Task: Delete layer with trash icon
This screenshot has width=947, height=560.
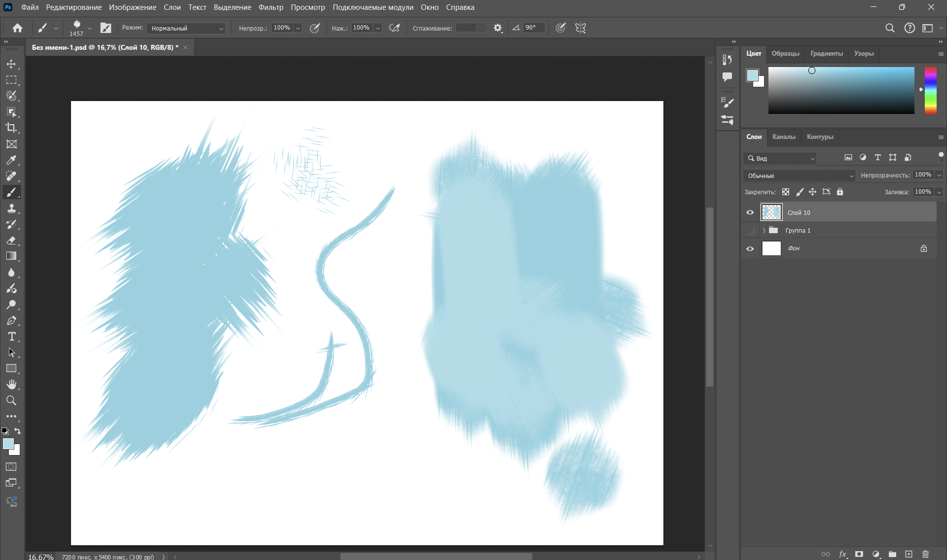Action: [x=925, y=554]
